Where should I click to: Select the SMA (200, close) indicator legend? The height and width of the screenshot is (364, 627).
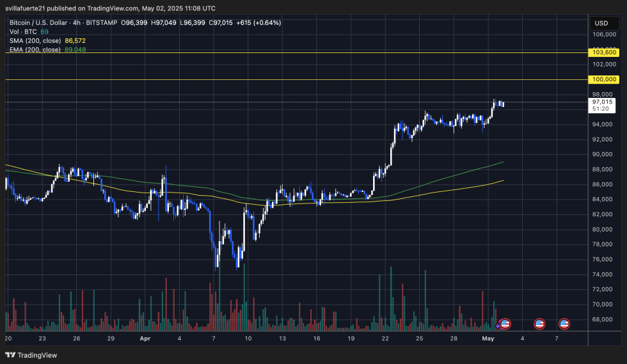point(35,40)
